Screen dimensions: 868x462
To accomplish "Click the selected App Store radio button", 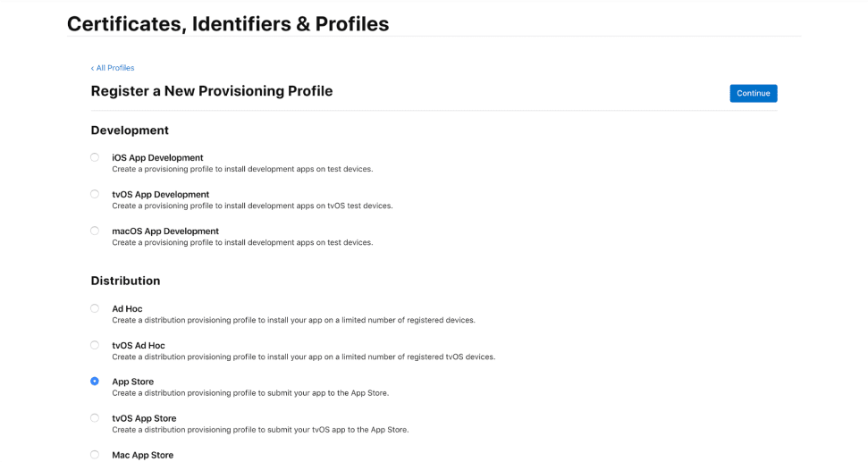I will tap(95, 382).
